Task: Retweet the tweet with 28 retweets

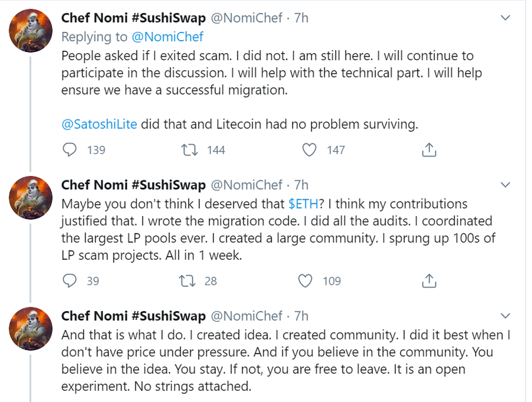Action: click(186, 281)
